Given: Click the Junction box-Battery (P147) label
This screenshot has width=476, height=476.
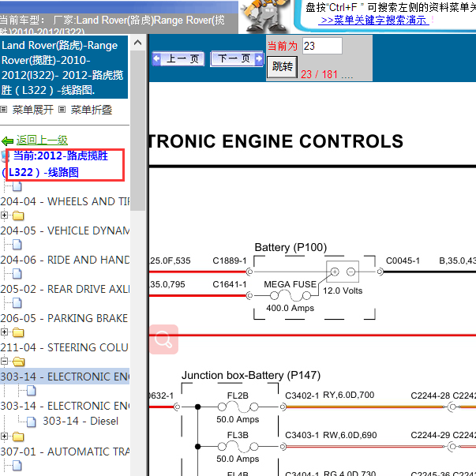Looking at the screenshot, I should point(251,375).
